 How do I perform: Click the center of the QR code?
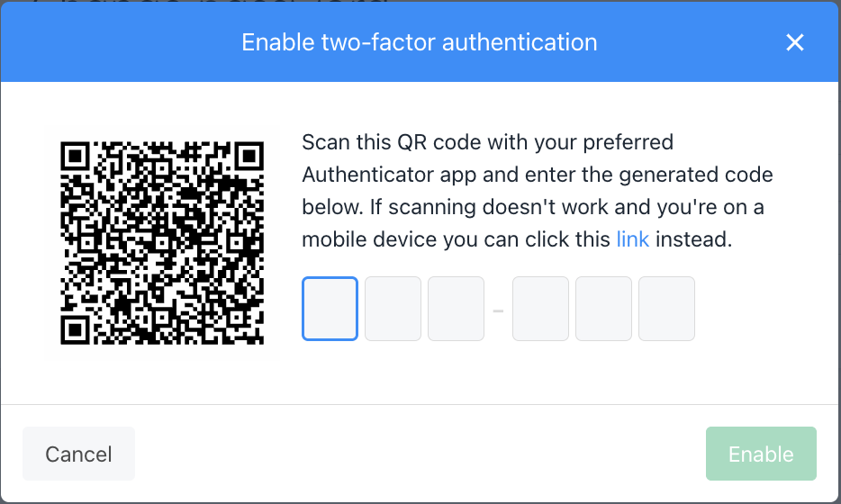click(162, 243)
